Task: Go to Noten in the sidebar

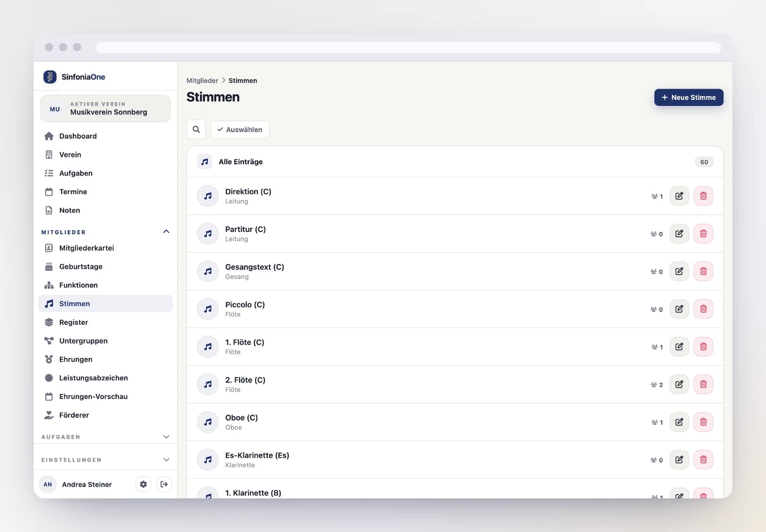Action: pyautogui.click(x=105, y=210)
